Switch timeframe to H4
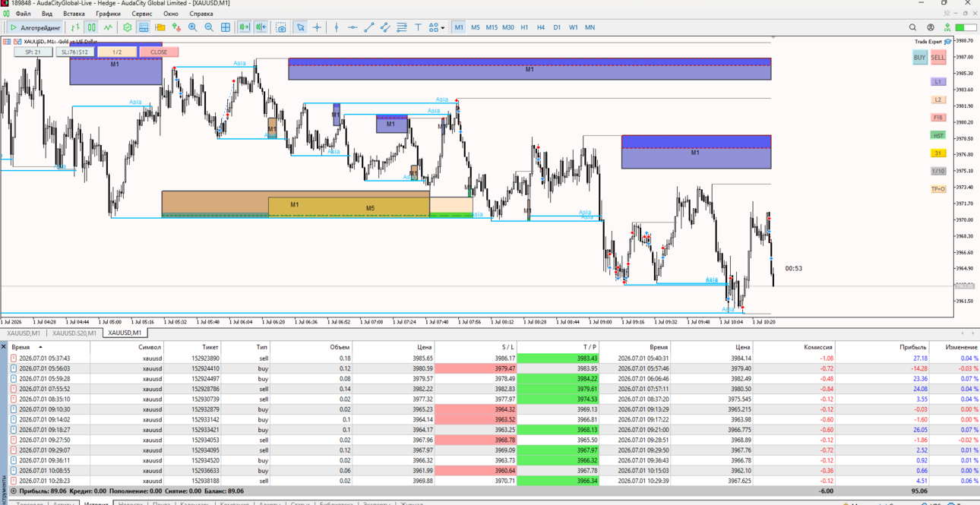 coord(541,27)
